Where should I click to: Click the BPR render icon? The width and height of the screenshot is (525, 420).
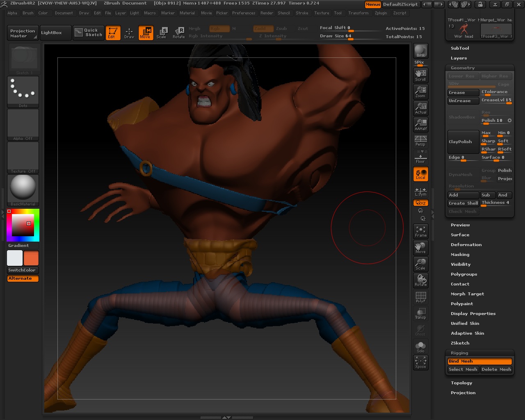pyautogui.click(x=420, y=51)
